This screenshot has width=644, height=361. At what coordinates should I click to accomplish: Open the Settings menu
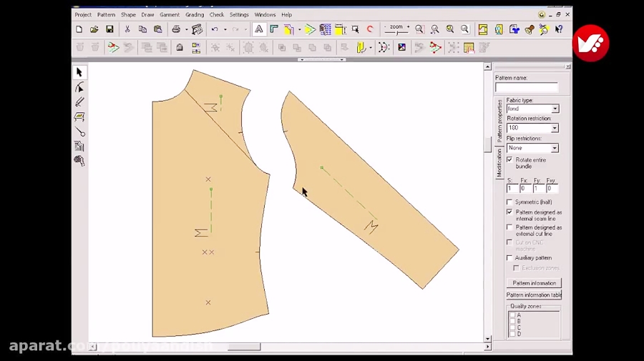pyautogui.click(x=239, y=15)
